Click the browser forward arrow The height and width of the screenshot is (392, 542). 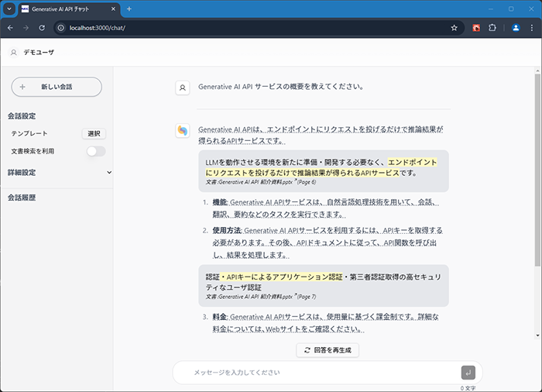26,28
